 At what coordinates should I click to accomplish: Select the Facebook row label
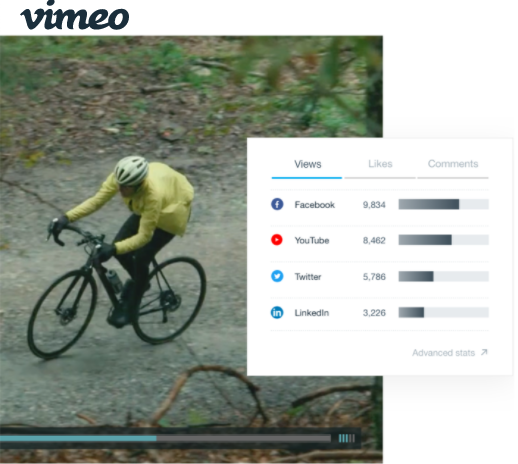[x=315, y=205]
